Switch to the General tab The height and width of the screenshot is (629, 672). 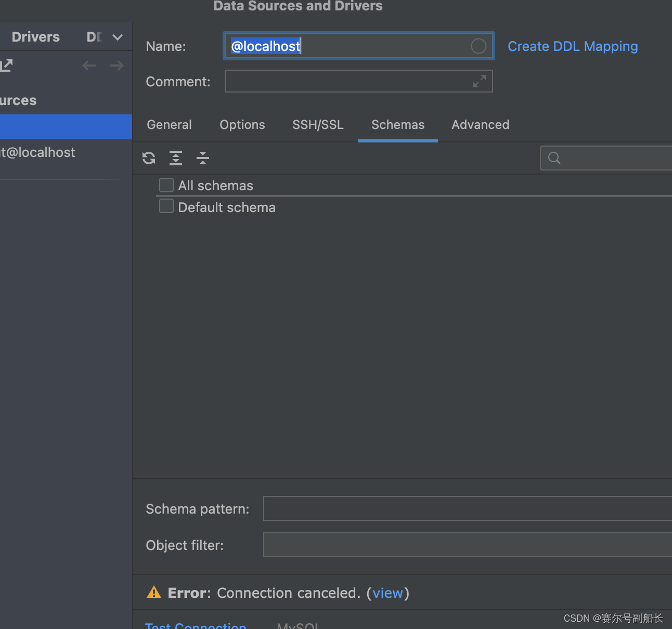tap(169, 125)
